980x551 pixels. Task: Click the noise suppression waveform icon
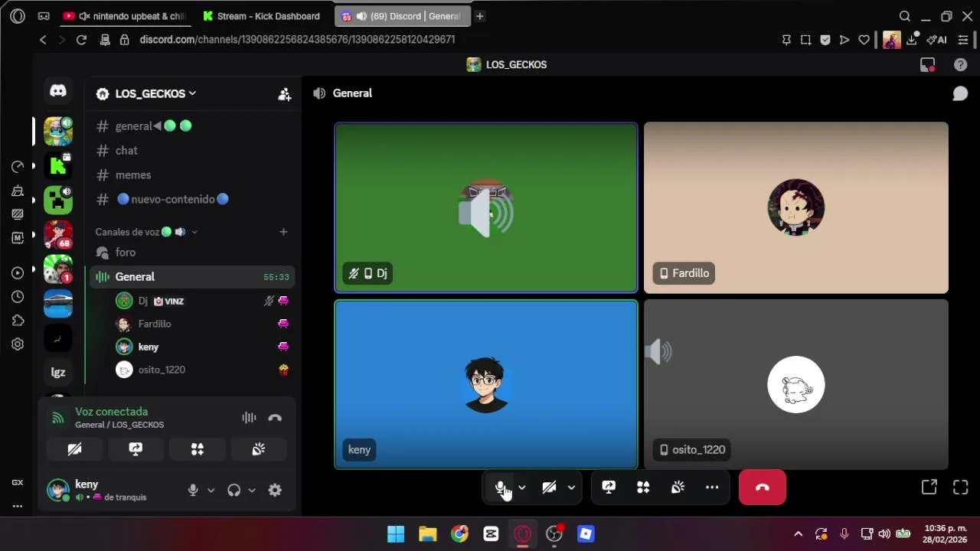249,418
